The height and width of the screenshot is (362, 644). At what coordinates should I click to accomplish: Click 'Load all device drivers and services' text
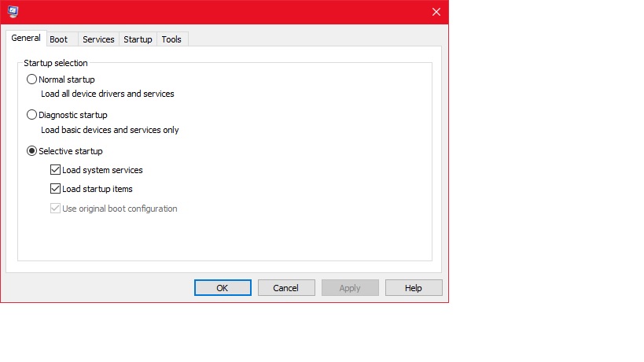coord(108,94)
